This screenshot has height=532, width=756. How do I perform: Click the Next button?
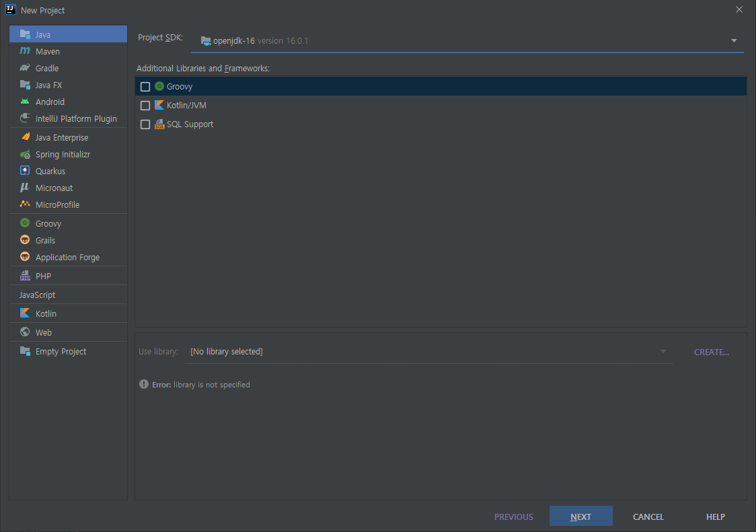point(580,516)
